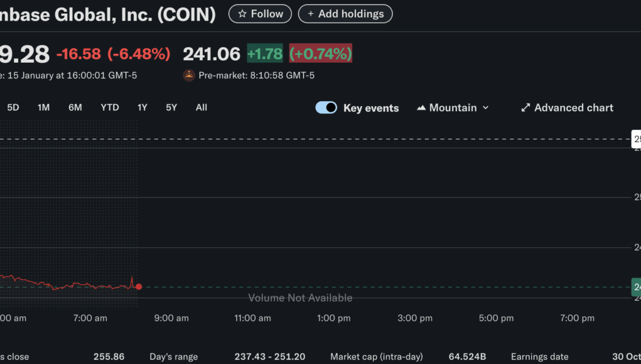Select the 5D time range tab
The width and height of the screenshot is (641, 364).
[x=13, y=107]
